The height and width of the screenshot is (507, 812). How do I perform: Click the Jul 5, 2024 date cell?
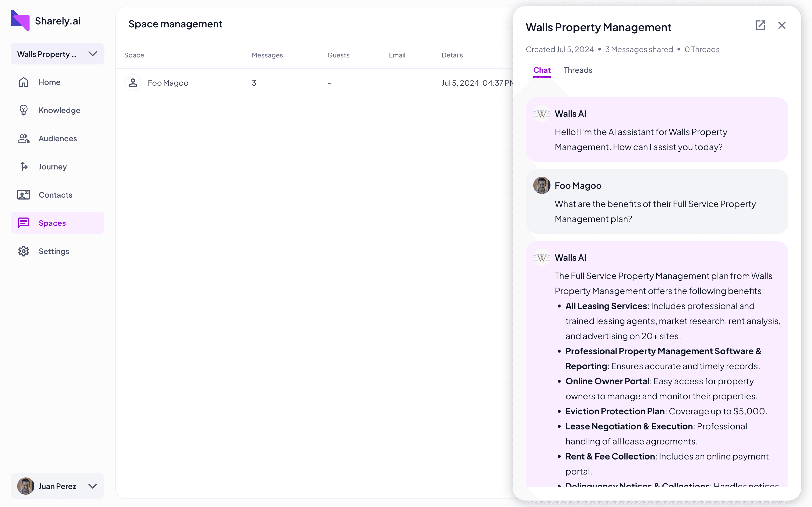(477, 83)
